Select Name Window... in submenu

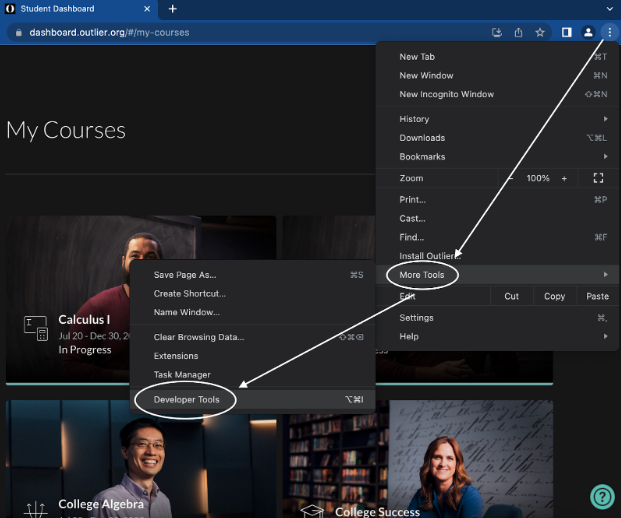(x=253, y=312)
